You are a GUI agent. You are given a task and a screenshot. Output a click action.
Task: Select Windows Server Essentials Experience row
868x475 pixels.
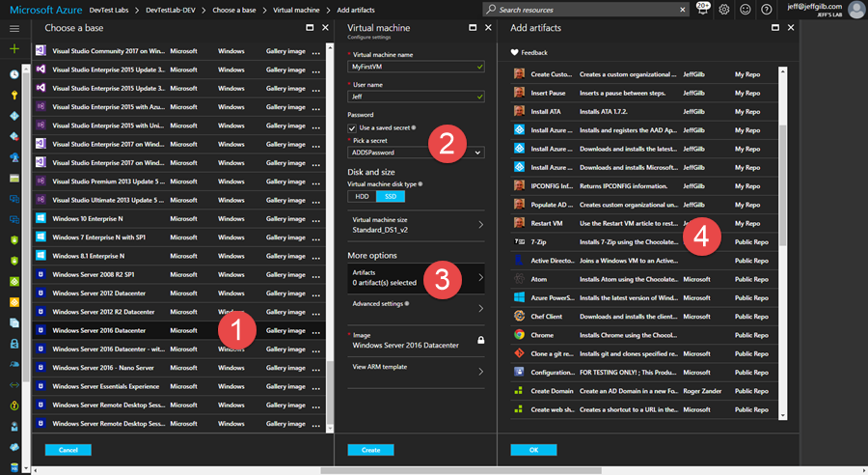[178, 386]
